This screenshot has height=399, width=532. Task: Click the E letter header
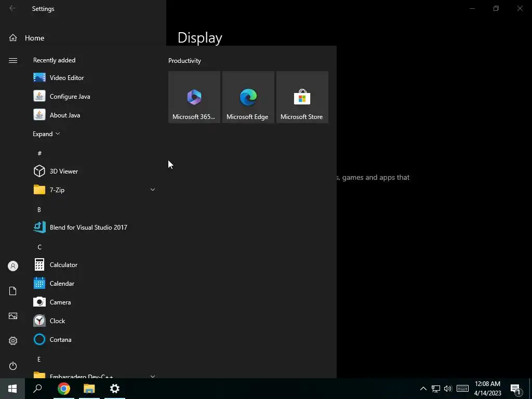pyautogui.click(x=39, y=359)
